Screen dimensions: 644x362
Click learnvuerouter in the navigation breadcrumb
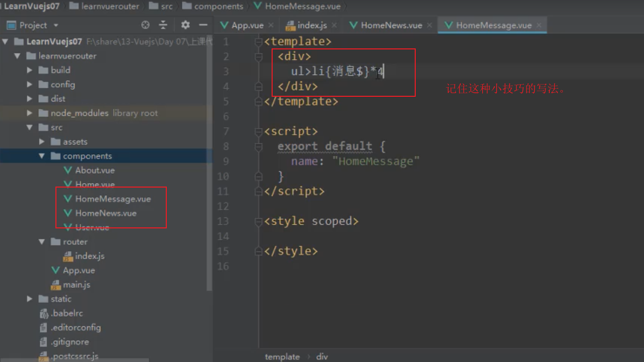[110, 7]
